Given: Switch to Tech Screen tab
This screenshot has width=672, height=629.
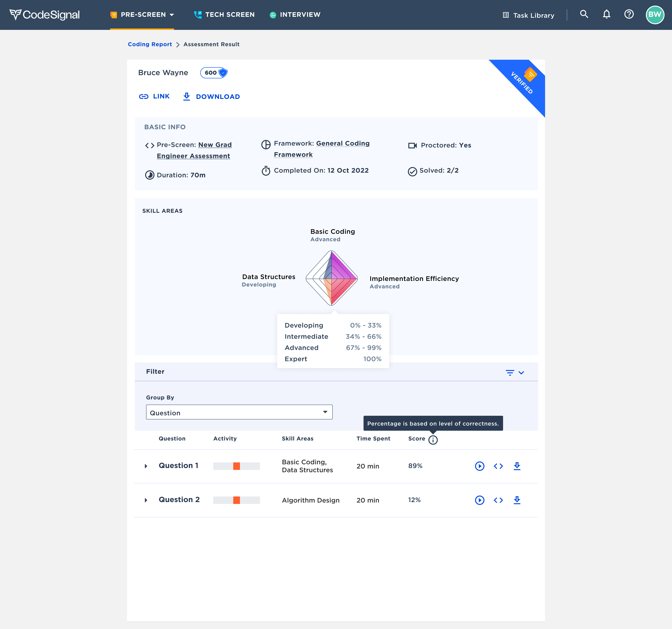Looking at the screenshot, I should [224, 15].
